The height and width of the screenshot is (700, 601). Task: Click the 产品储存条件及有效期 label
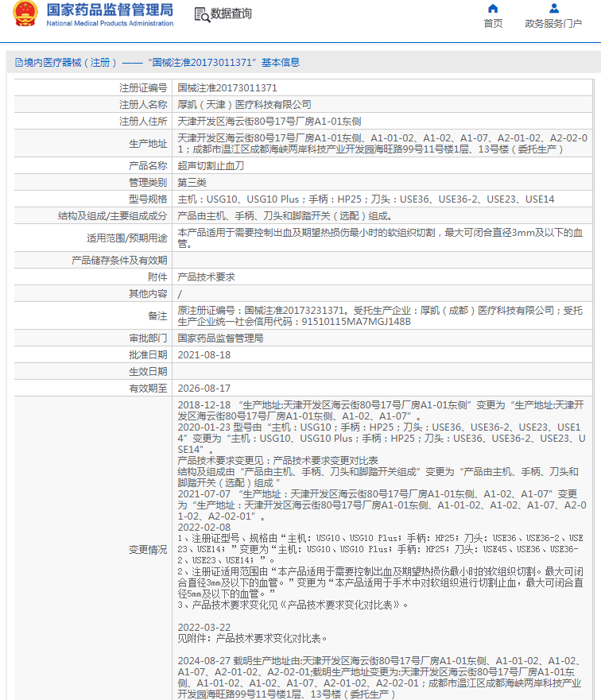click(x=120, y=261)
